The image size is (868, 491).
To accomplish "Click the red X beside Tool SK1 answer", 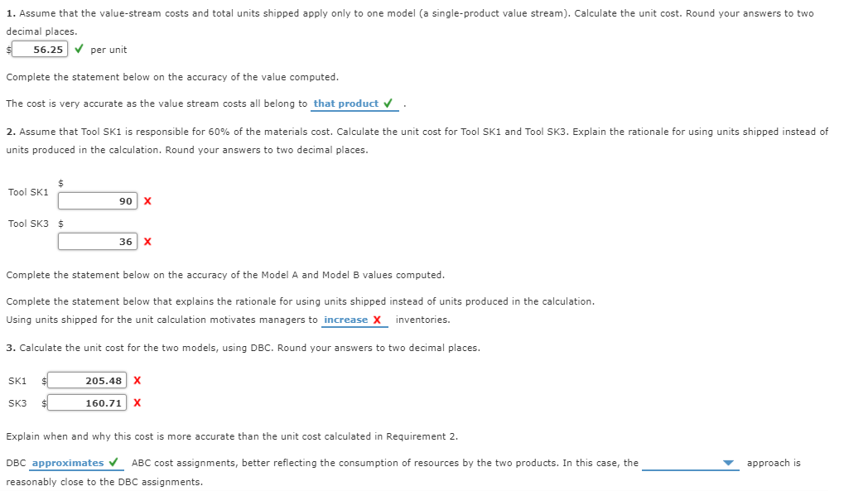I will (x=147, y=200).
